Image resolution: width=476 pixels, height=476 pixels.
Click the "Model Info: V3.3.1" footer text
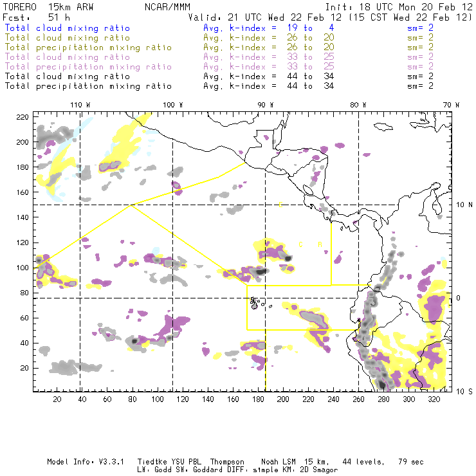pyautogui.click(x=86, y=462)
